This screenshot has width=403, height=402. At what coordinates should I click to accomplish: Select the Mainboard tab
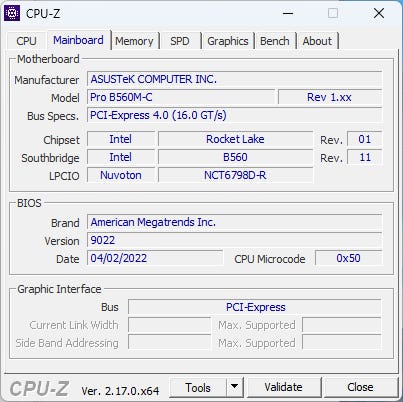[78, 40]
